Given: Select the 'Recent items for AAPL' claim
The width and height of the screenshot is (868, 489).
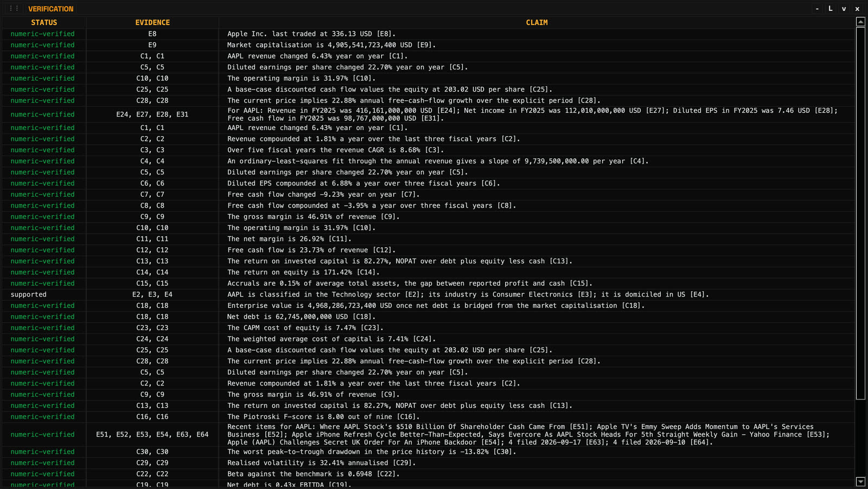Looking at the screenshot, I should pyautogui.click(x=528, y=434).
